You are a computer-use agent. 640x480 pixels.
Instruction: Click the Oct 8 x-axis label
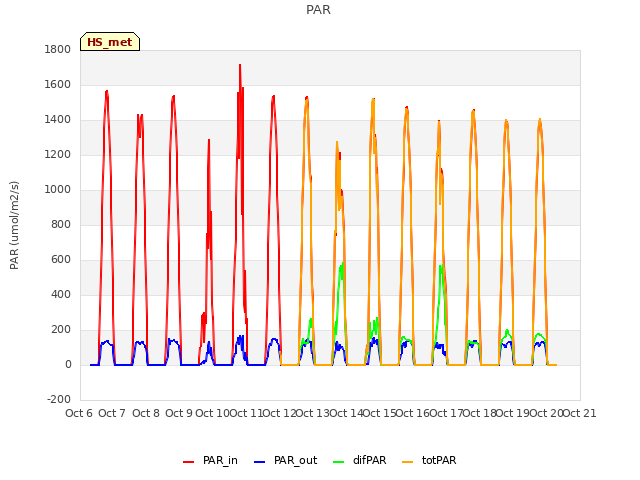(x=146, y=413)
